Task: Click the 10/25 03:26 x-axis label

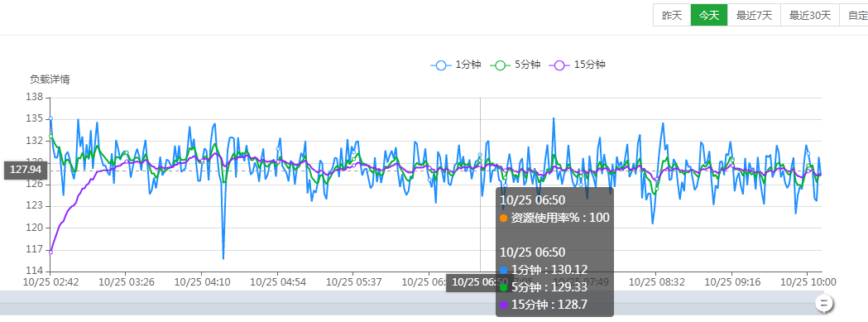Action: coord(127,282)
